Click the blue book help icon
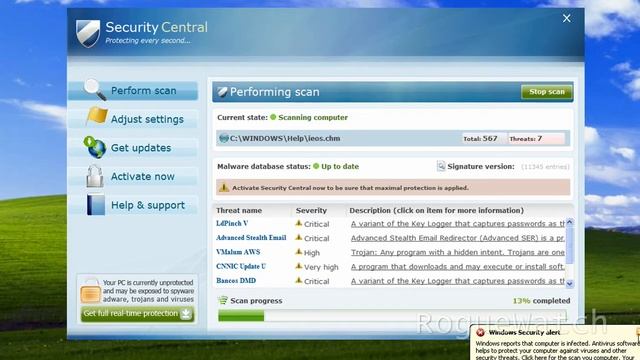The width and height of the screenshot is (640, 360). coord(96,204)
